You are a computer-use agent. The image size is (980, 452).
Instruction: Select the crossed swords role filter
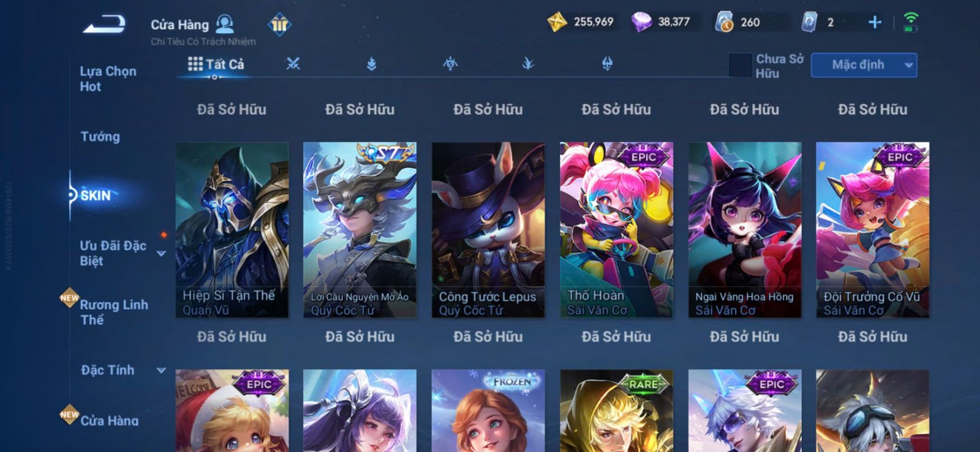point(293,64)
